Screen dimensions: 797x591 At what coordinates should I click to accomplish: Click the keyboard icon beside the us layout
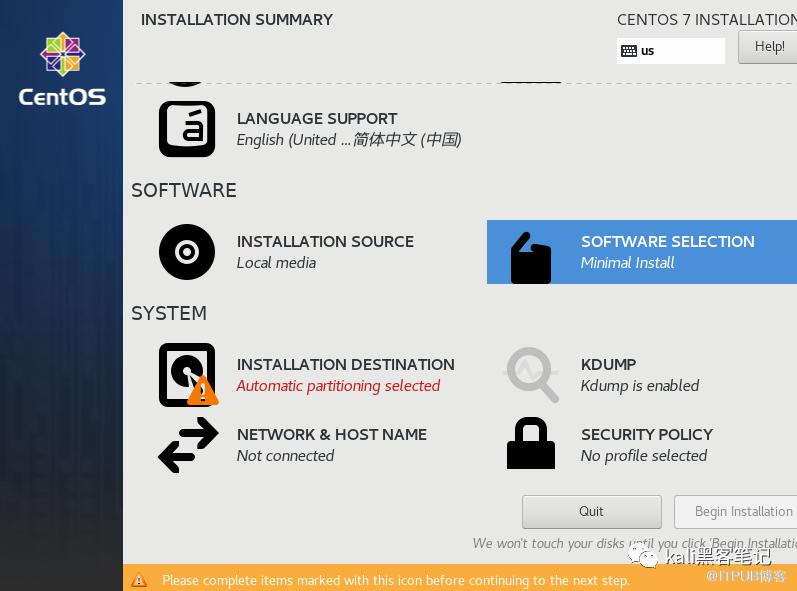(x=629, y=51)
